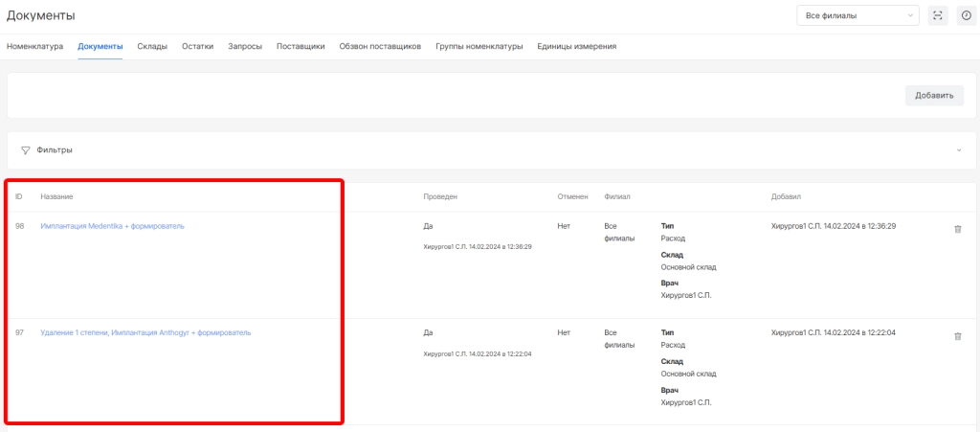Delete document 97 using trash icon

coord(958,336)
